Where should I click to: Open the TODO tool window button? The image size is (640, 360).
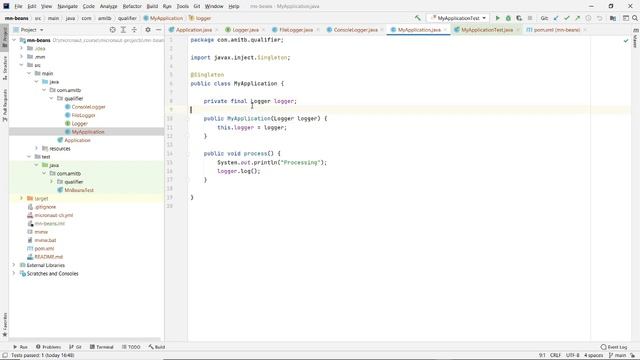point(131,347)
